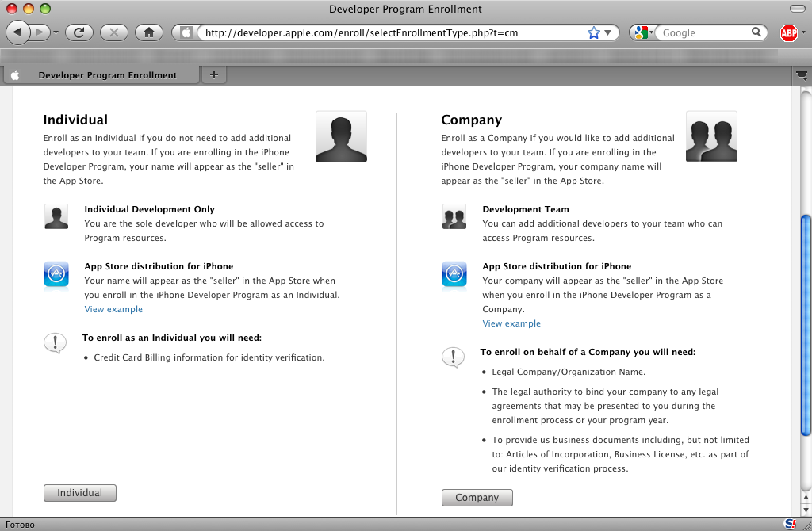Click App Store icon under Individual column
The height and width of the screenshot is (531, 812).
point(56,274)
